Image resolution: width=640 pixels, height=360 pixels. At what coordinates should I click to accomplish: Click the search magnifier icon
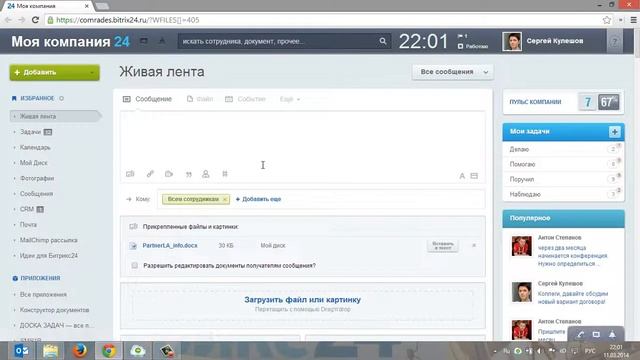(x=382, y=41)
